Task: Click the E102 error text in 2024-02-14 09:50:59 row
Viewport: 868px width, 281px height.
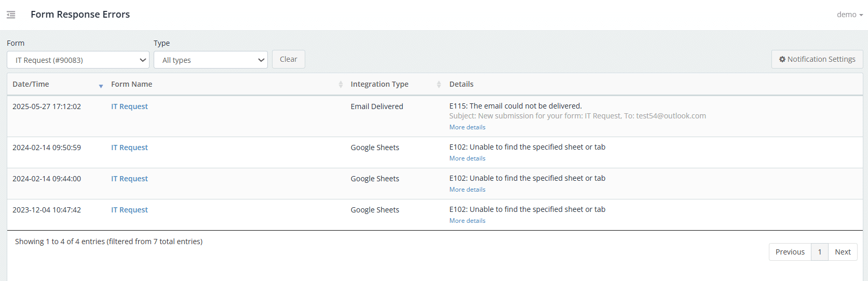Action: [x=527, y=147]
